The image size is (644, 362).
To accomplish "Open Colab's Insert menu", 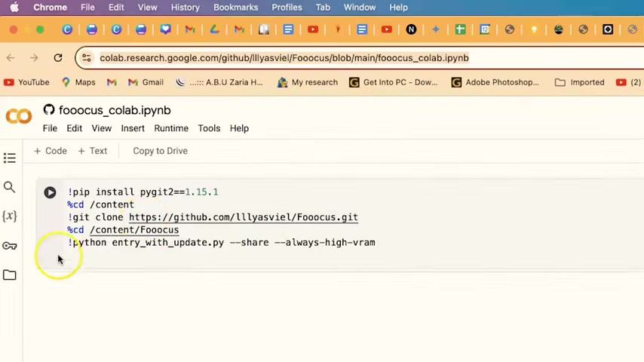I will coord(133,128).
